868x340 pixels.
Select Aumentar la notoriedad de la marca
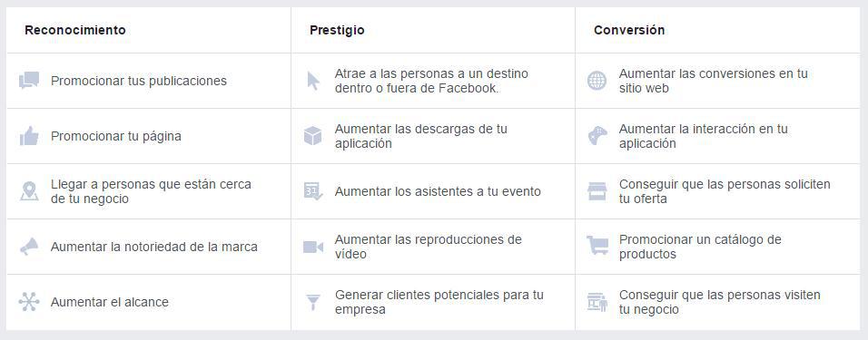pyautogui.click(x=153, y=247)
